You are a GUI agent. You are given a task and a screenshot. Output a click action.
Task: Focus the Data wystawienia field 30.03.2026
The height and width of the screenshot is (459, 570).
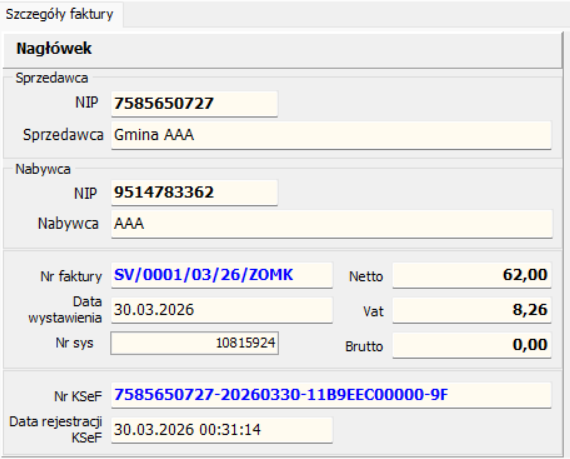tap(222, 310)
